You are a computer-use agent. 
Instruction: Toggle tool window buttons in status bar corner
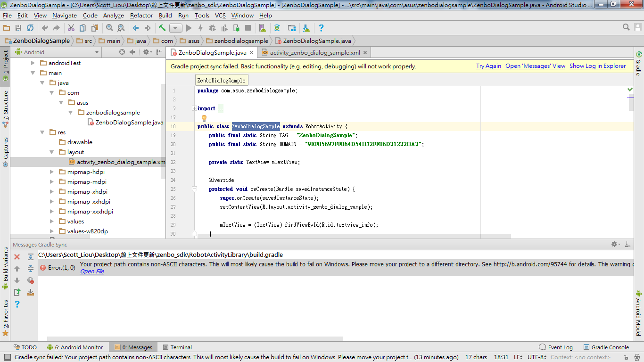(7, 357)
